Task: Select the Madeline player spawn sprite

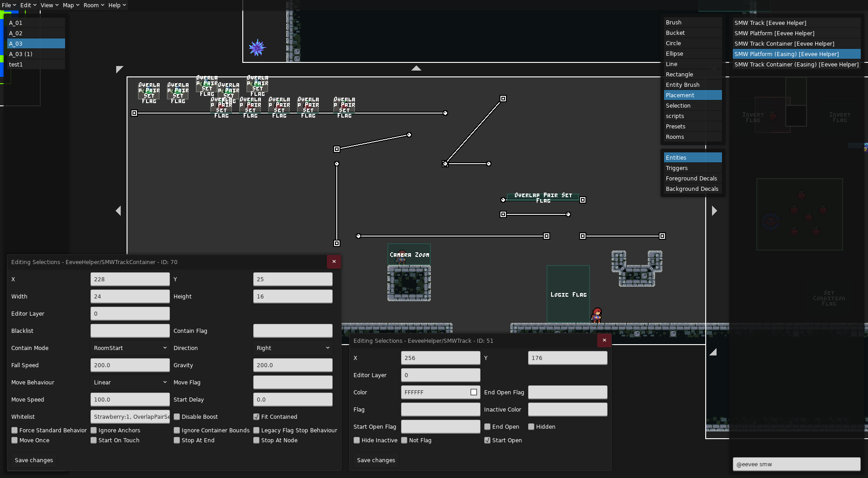Action: [597, 315]
